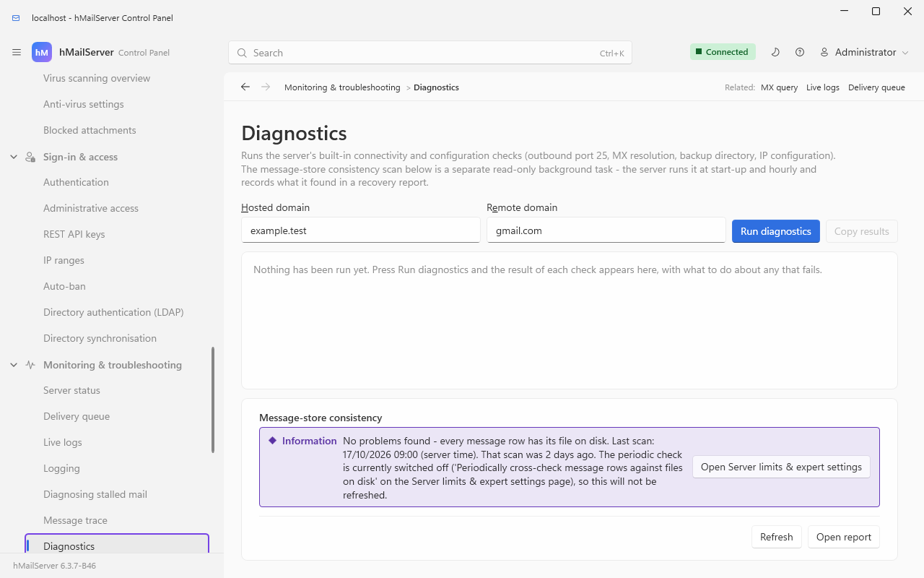Click Monitoring & troubleshooting breadcrumb
924x578 pixels.
(342, 87)
